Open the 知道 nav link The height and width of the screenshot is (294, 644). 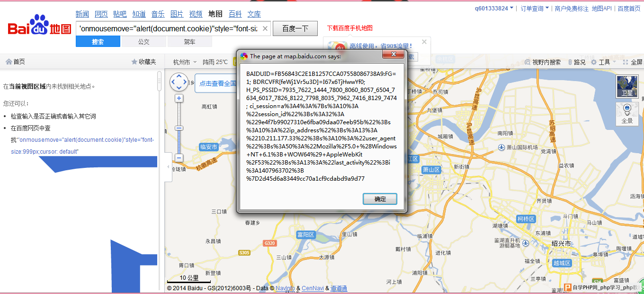click(139, 14)
